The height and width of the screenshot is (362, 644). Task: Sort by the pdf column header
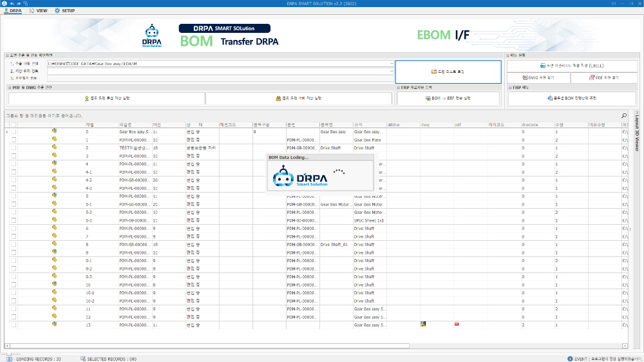pos(470,124)
